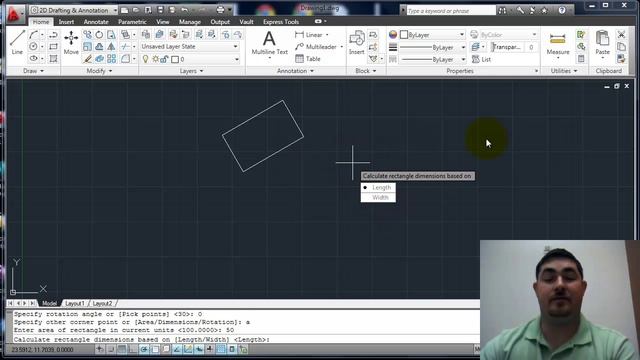The width and height of the screenshot is (640, 360).
Task: Activate the Move tool
Action: click(71, 42)
